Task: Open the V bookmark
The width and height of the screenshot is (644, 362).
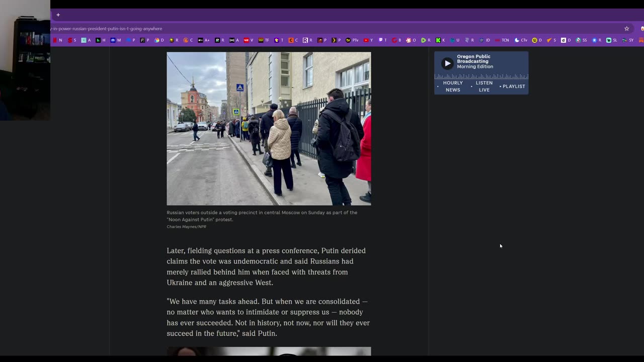Action: pyautogui.click(x=249, y=40)
